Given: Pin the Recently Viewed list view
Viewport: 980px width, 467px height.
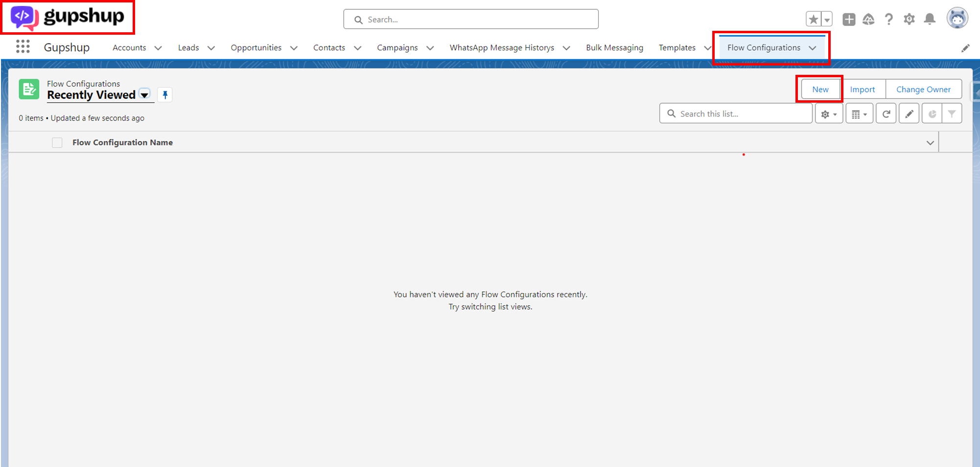Looking at the screenshot, I should point(165,95).
